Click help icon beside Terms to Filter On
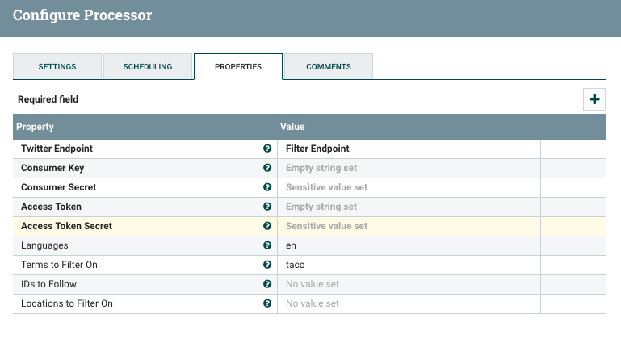This screenshot has height=364, width=621. [266, 265]
